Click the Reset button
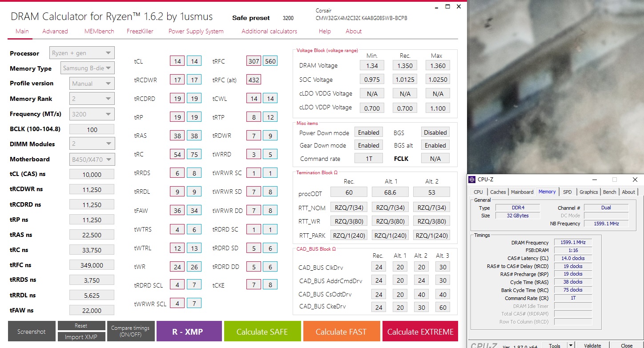 81,326
